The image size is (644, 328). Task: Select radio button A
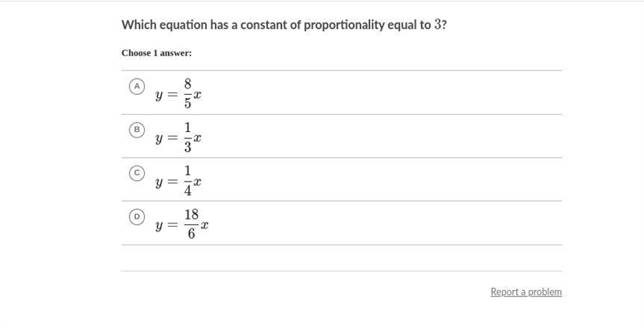pos(137,87)
